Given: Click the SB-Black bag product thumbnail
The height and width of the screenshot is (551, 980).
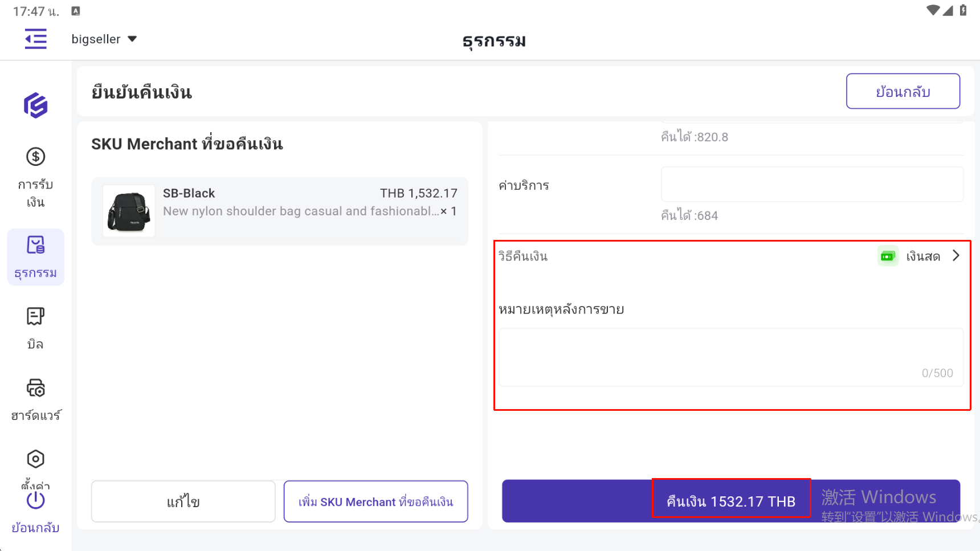Looking at the screenshot, I should tap(129, 211).
